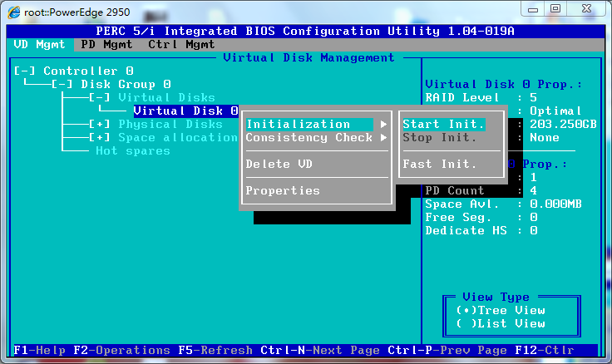Open the PD Mgmt tab

point(106,45)
